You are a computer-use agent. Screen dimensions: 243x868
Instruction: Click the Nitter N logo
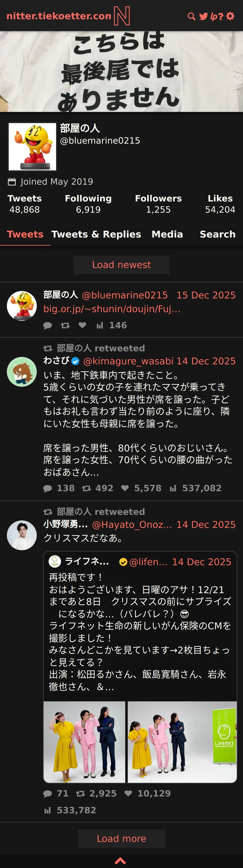(122, 16)
